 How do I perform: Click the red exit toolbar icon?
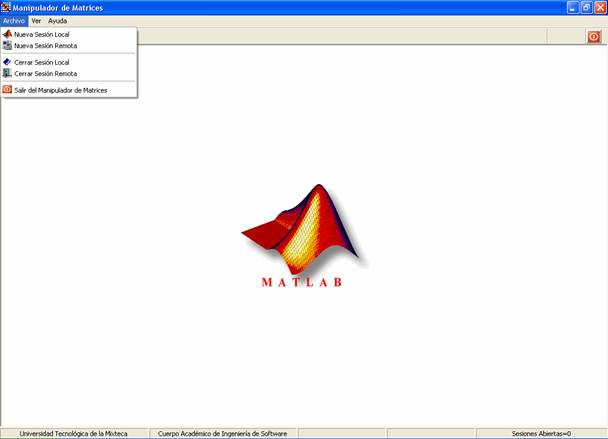click(594, 37)
